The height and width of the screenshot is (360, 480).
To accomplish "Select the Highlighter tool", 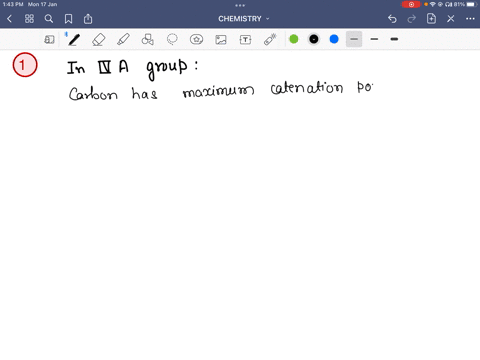I will pyautogui.click(x=123, y=39).
